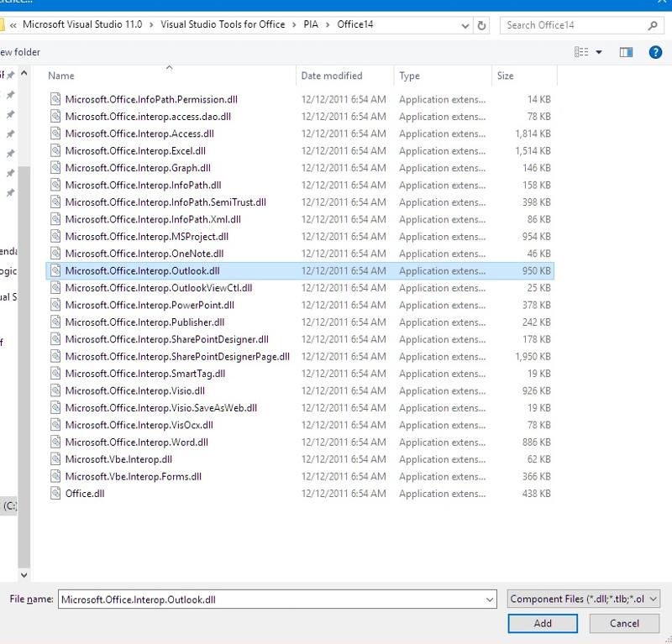Sort files by Date modified column
This screenshot has width=672, height=644.
[x=344, y=76]
